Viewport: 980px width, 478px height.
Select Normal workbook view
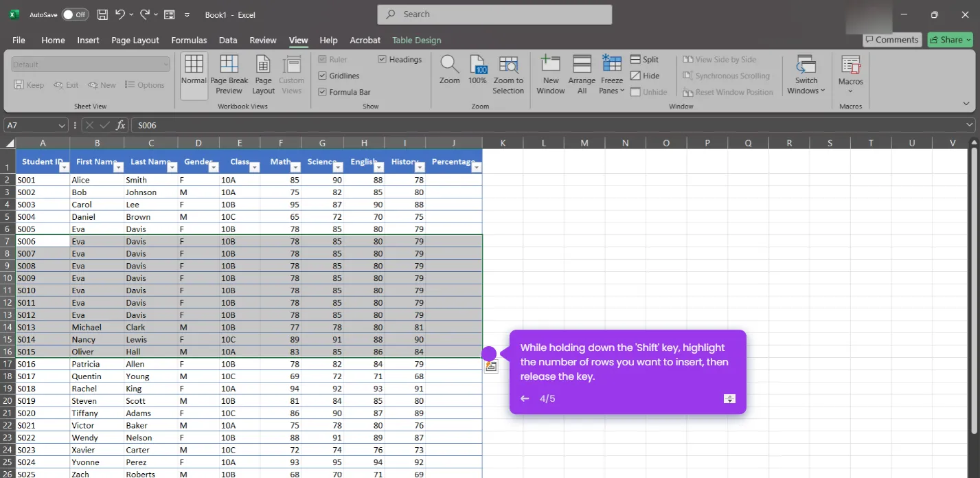pos(194,75)
